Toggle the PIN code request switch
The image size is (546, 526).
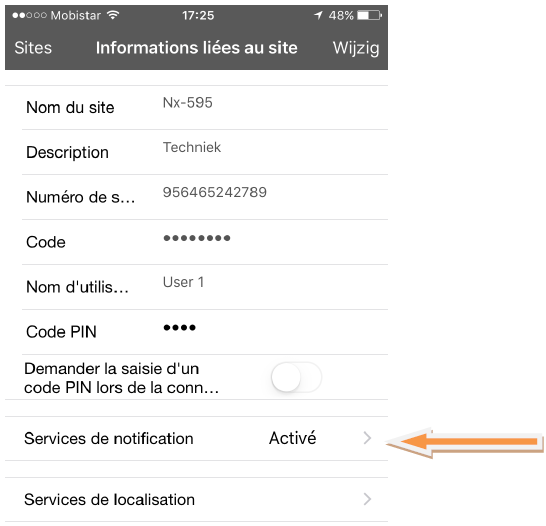[296, 377]
